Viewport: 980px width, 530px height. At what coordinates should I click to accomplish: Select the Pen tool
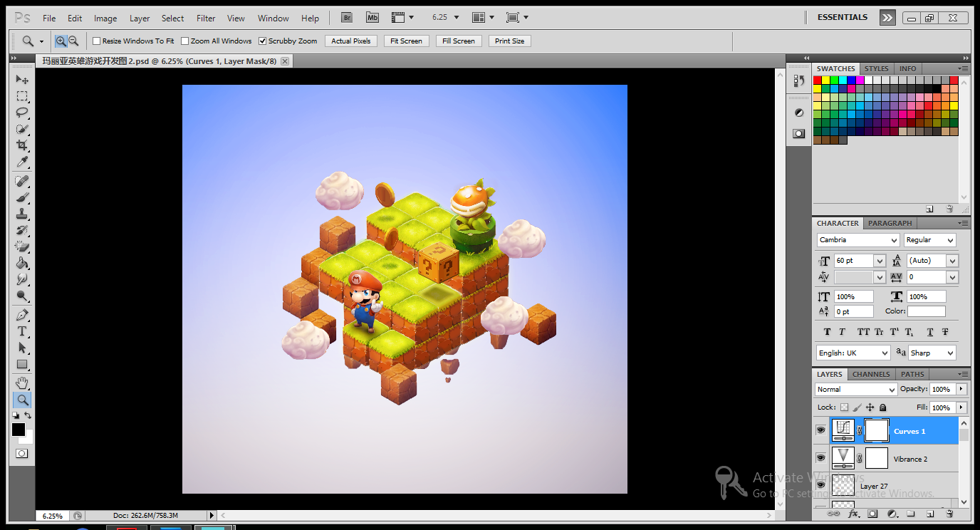(22, 315)
